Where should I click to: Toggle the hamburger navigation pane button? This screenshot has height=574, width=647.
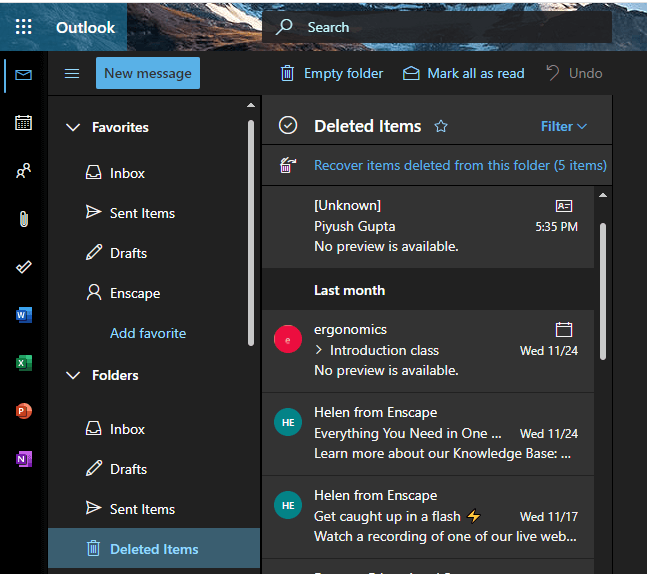coord(72,73)
